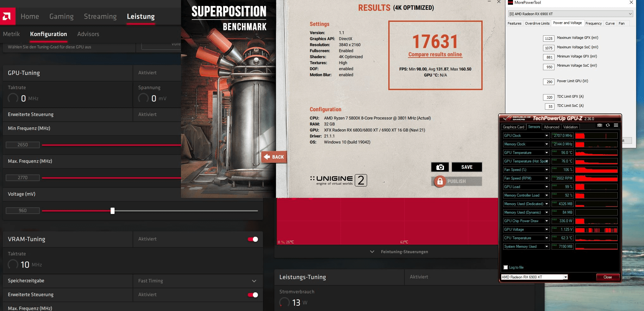The height and width of the screenshot is (311, 644).
Task: Click the Close button in GPU-Z
Action: pyautogui.click(x=608, y=277)
